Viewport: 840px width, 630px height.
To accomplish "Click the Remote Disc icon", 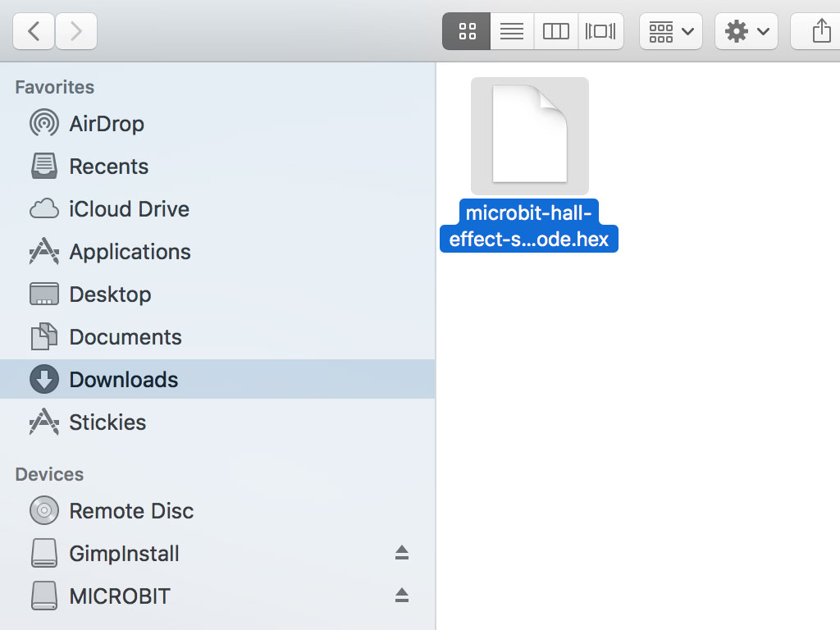I will click(44, 510).
